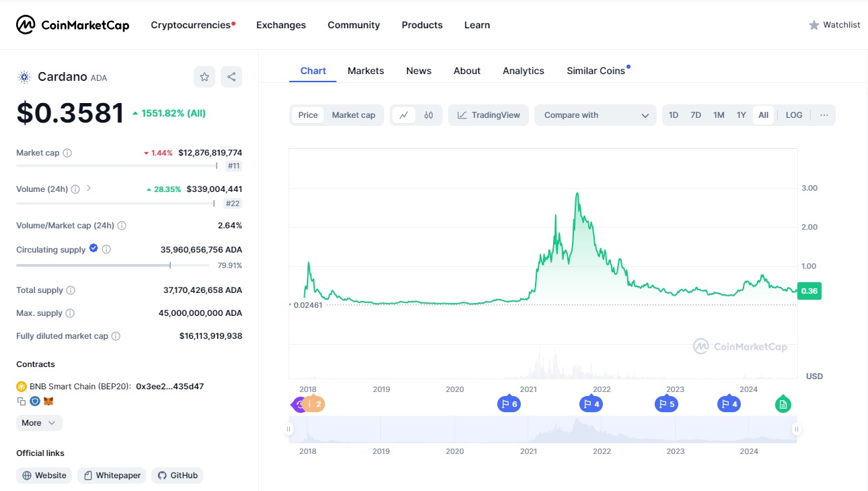Open the official Website link
Screen dimensions: 868x491
[45, 476]
